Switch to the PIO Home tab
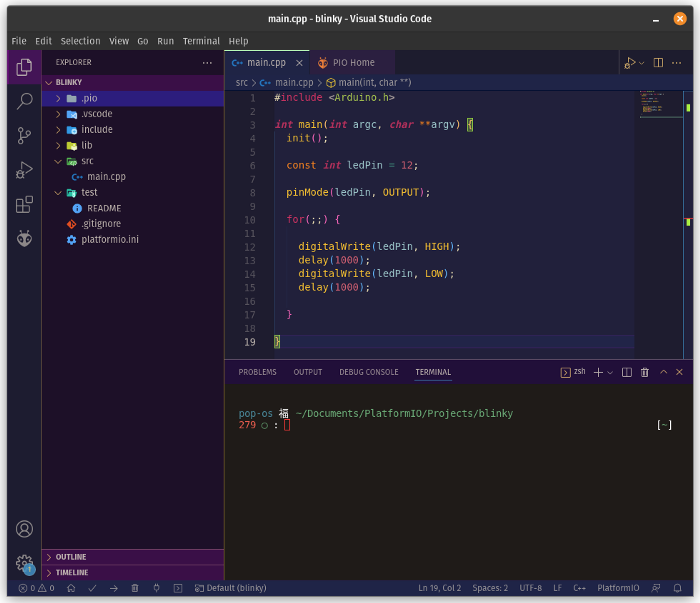The image size is (700, 603). click(x=353, y=62)
